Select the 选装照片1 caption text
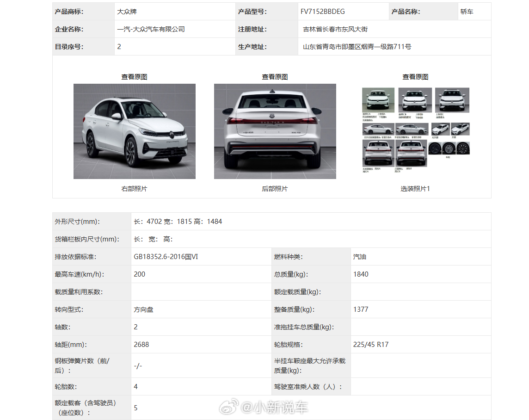Viewport: 529px width, 420px height. (x=415, y=189)
